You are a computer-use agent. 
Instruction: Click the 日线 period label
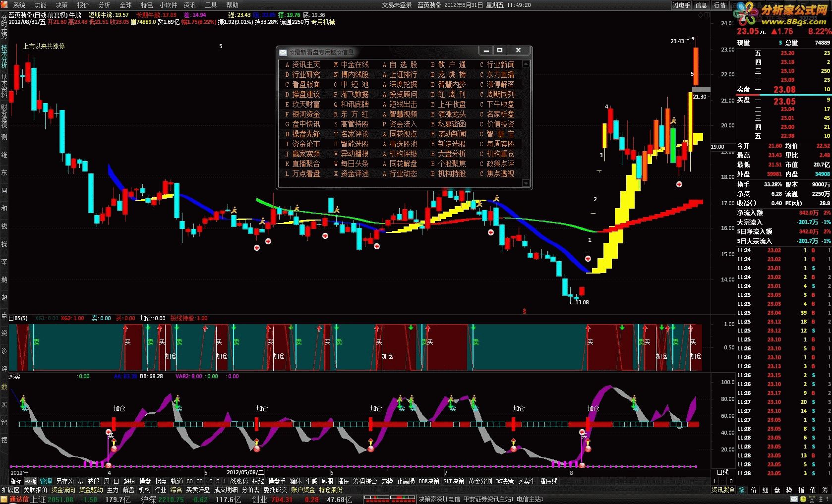click(722, 472)
